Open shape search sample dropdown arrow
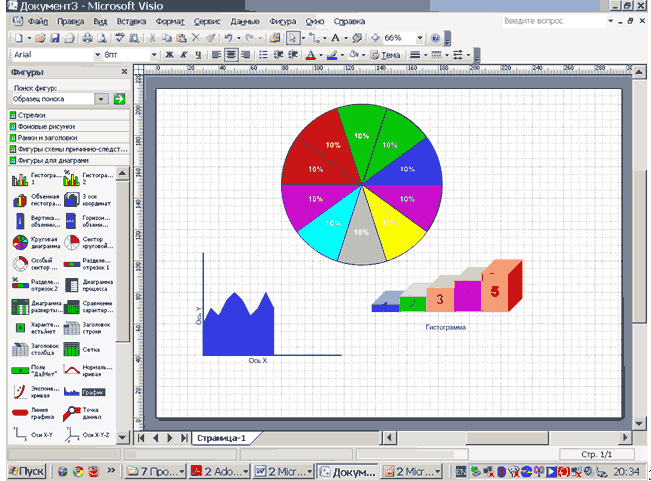 [x=101, y=99]
